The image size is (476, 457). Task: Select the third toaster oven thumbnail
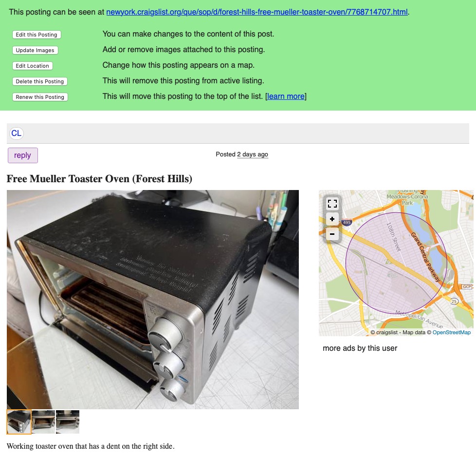tap(68, 422)
